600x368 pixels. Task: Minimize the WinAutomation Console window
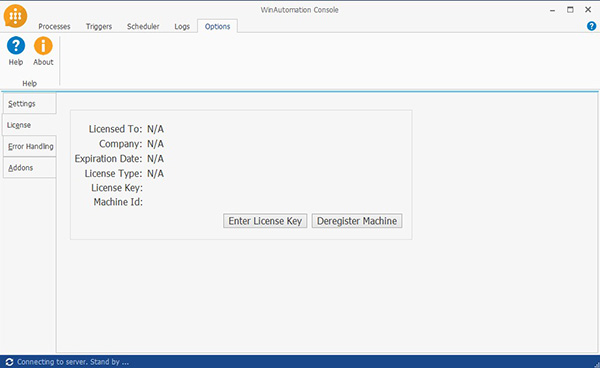pyautogui.click(x=552, y=10)
